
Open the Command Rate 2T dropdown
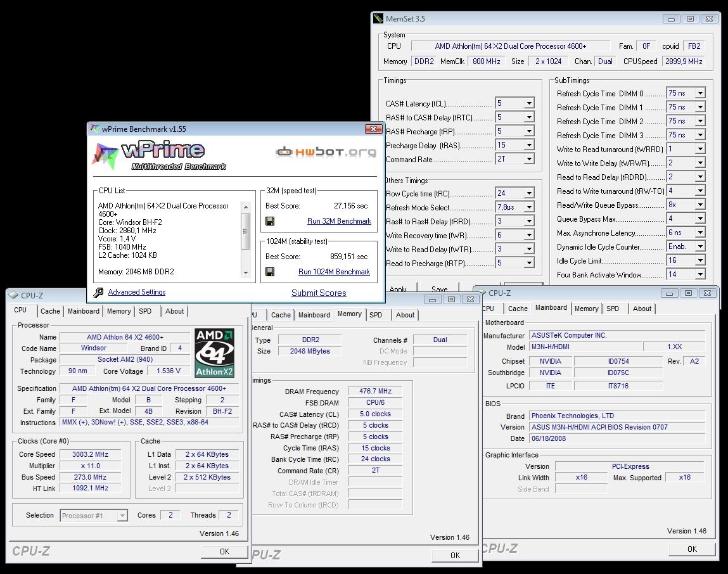coord(529,159)
